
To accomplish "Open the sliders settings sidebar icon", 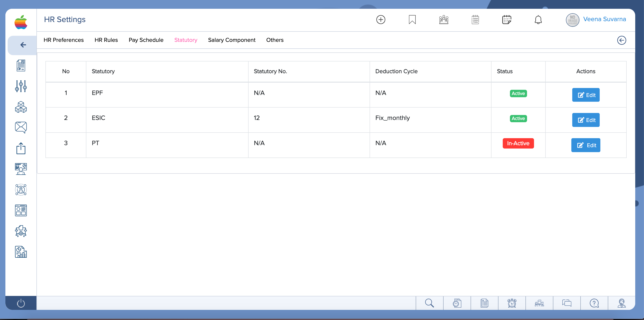I will tap(21, 86).
